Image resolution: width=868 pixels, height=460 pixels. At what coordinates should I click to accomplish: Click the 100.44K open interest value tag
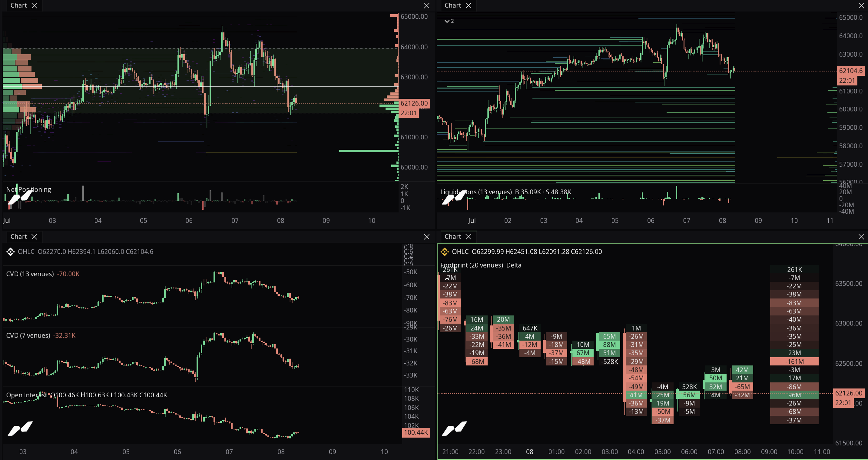pyautogui.click(x=416, y=432)
